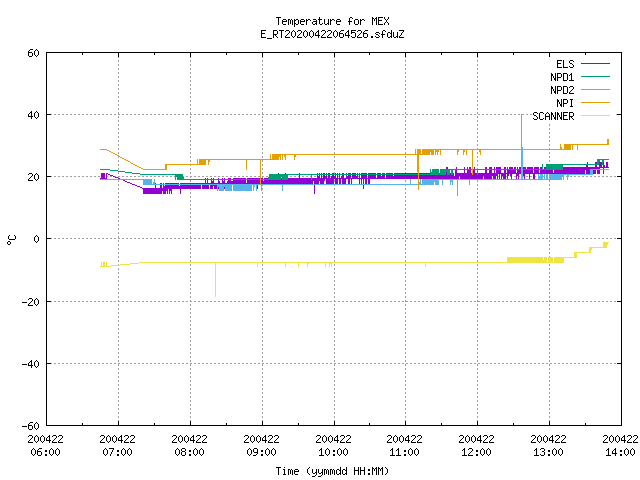
Task: Click the yellow SCANNER legend line sample
Action: tap(595, 116)
